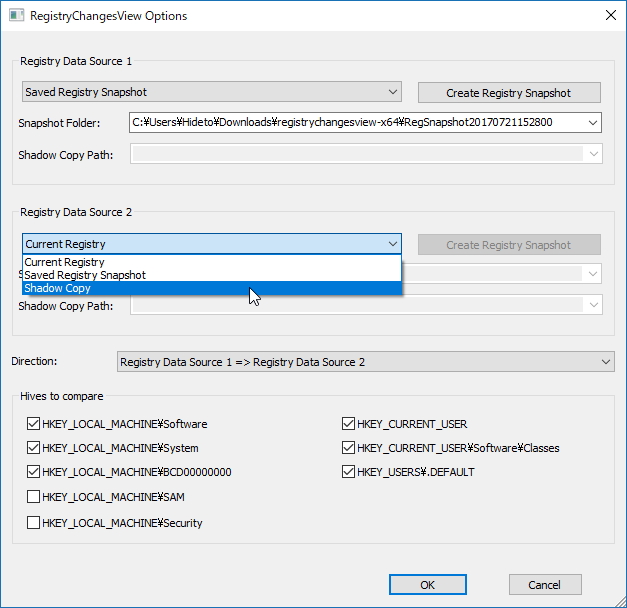This screenshot has height=608, width=627.
Task: Expand the Snapshot Folder path dropdown arrow
Action: coord(593,122)
